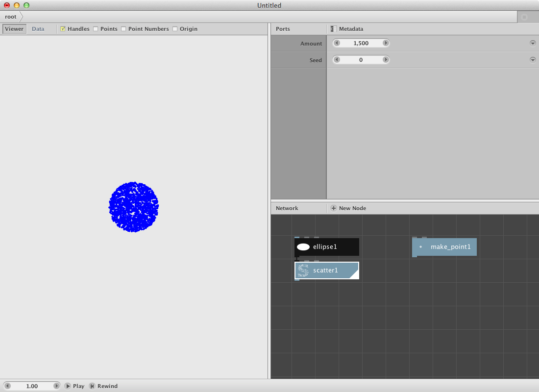This screenshot has width=539, height=392.
Task: Click the Metadata icon in Ports panel
Action: pyautogui.click(x=334, y=29)
